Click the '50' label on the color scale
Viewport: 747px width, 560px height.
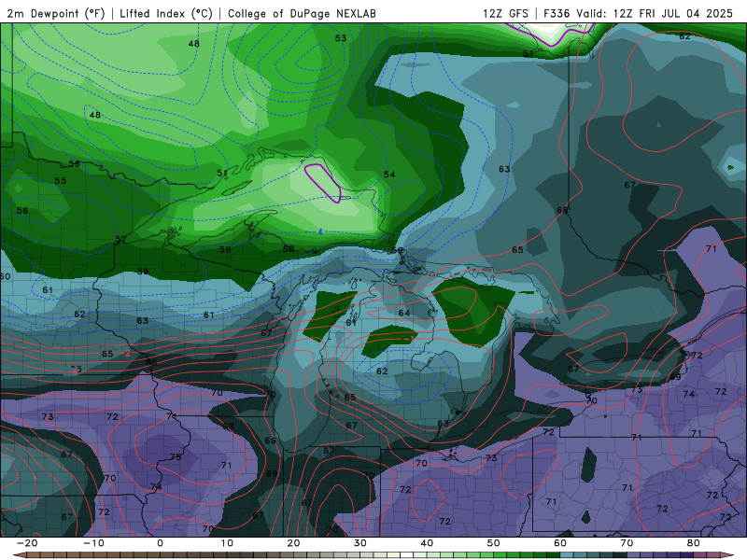click(494, 543)
